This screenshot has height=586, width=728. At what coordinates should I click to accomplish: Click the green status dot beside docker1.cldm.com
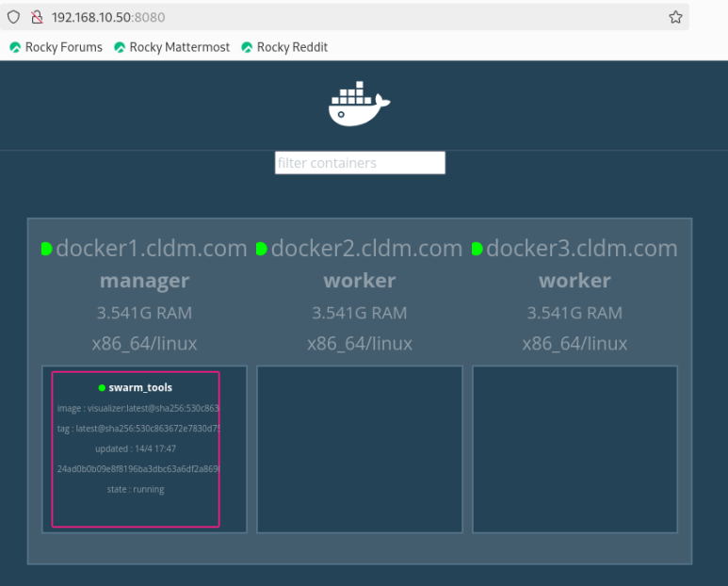click(x=46, y=249)
